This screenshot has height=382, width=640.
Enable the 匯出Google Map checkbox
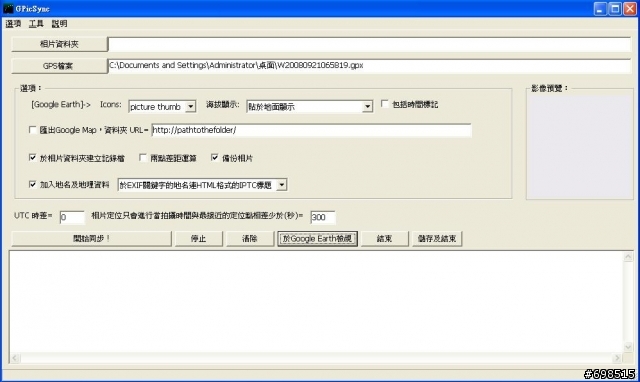33,130
